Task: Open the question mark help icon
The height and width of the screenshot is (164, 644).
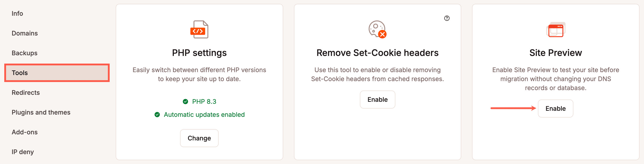Action: 447,18
